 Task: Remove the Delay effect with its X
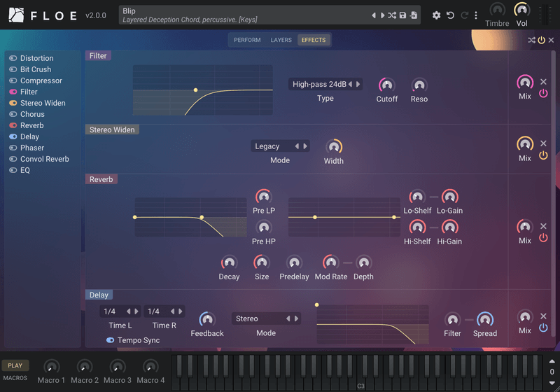click(x=543, y=316)
